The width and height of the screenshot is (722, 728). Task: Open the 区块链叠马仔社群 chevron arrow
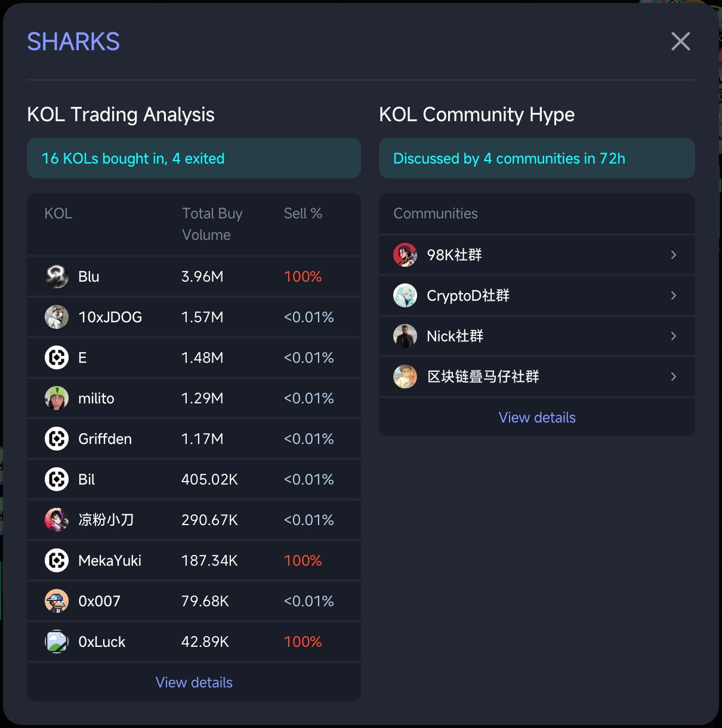[674, 377]
